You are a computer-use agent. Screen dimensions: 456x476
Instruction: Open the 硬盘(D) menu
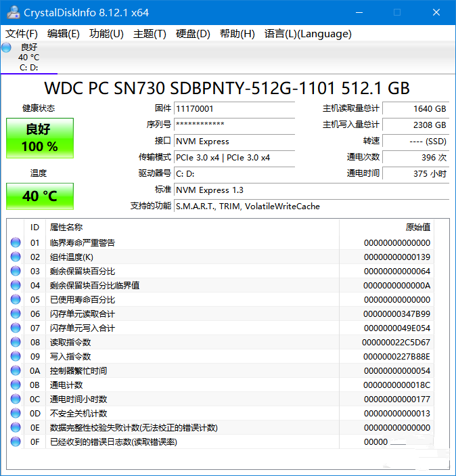click(x=193, y=34)
